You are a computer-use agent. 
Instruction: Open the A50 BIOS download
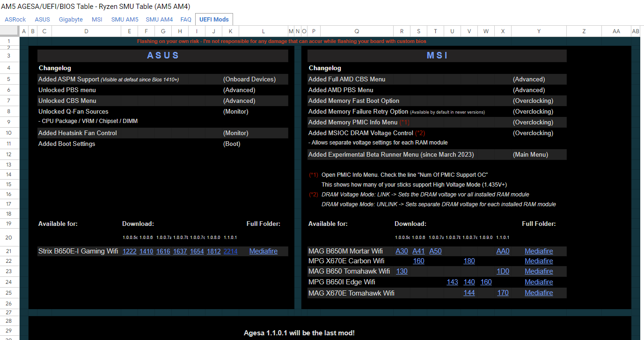coord(435,251)
